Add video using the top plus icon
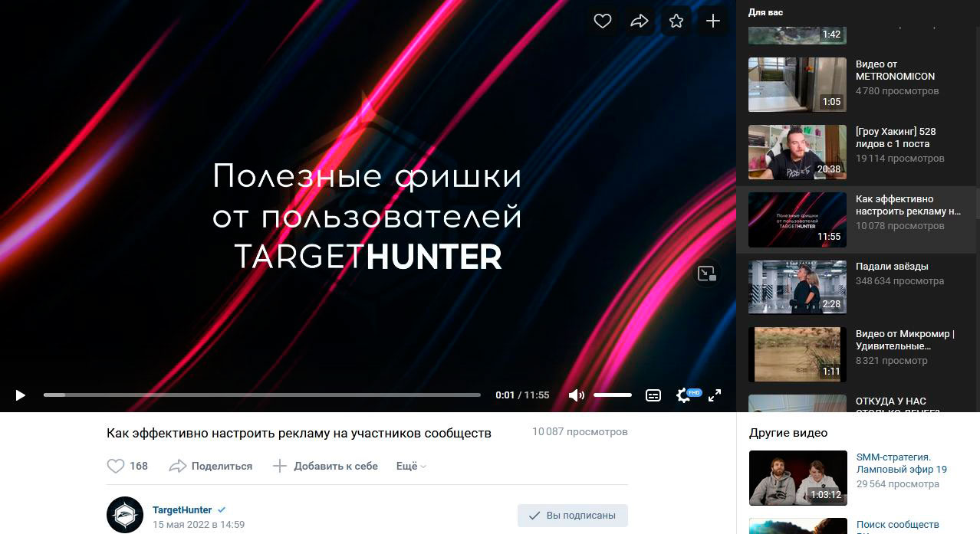980x534 pixels. pyautogui.click(x=713, y=21)
